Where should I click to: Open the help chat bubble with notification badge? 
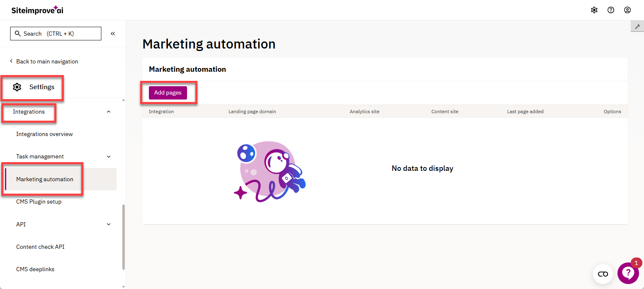[628, 273]
